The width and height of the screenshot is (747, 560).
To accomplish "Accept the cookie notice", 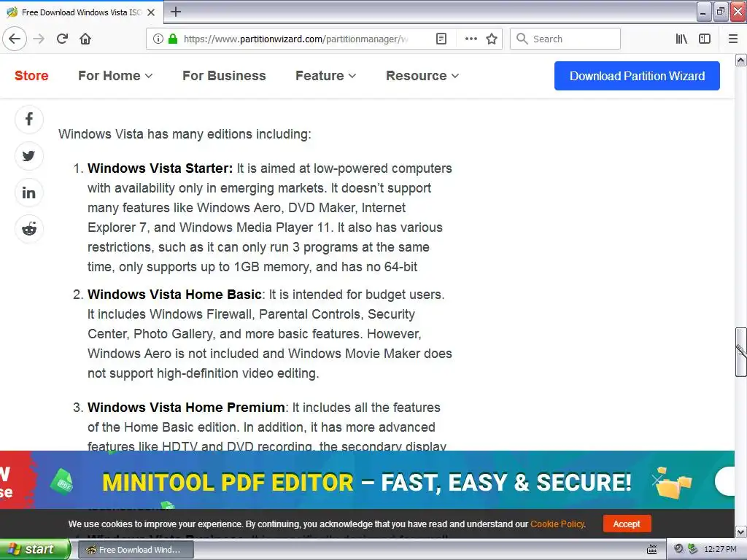I will pos(627,524).
